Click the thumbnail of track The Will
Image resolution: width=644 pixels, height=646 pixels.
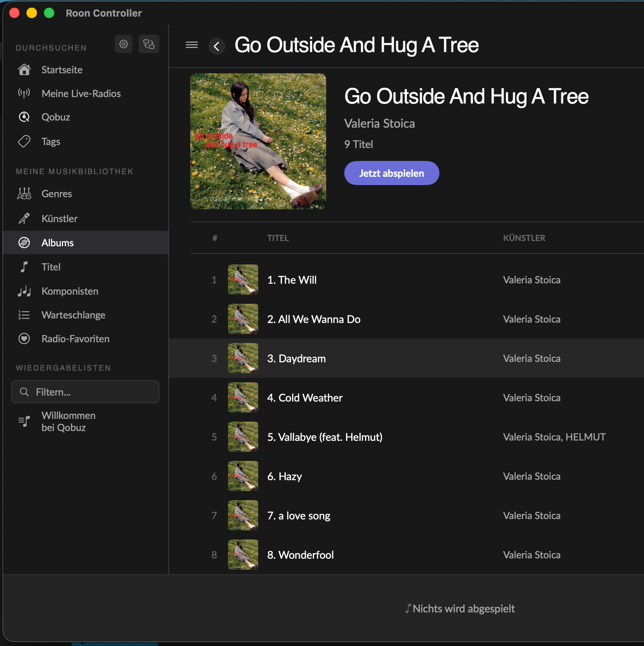(243, 280)
